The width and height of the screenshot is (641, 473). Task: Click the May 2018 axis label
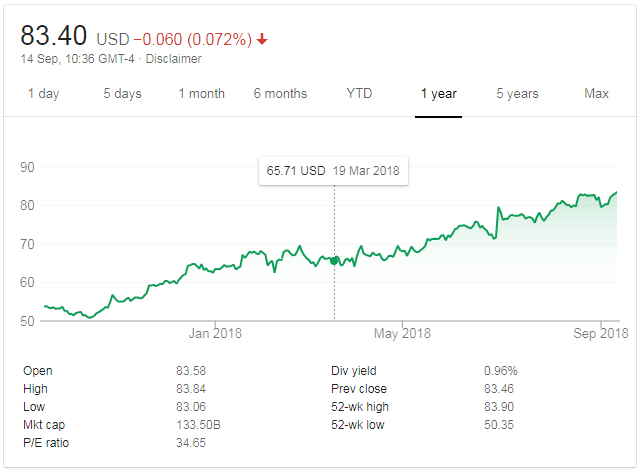(x=402, y=333)
